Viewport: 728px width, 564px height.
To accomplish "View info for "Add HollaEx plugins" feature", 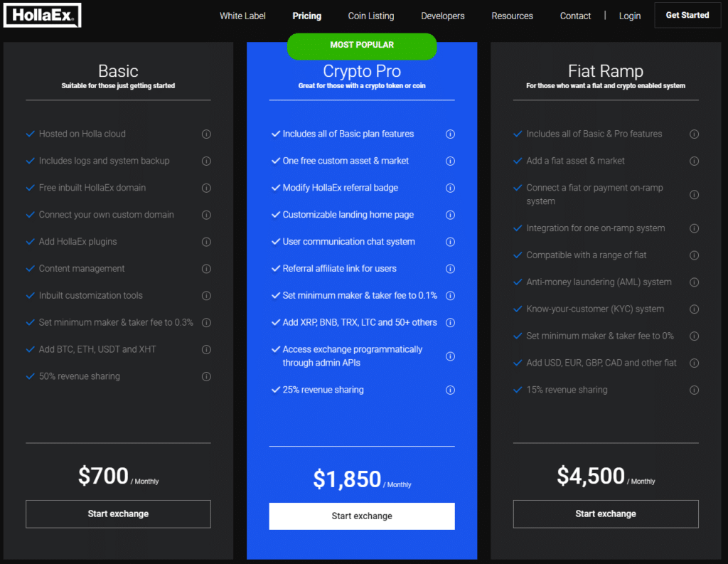I will [x=206, y=241].
